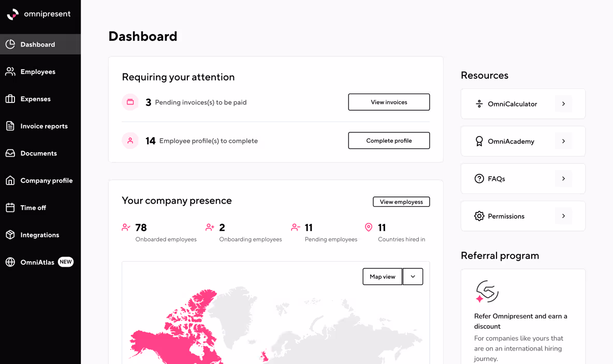
Task: Click the Employees people icon in sidebar
Action: [10, 72]
